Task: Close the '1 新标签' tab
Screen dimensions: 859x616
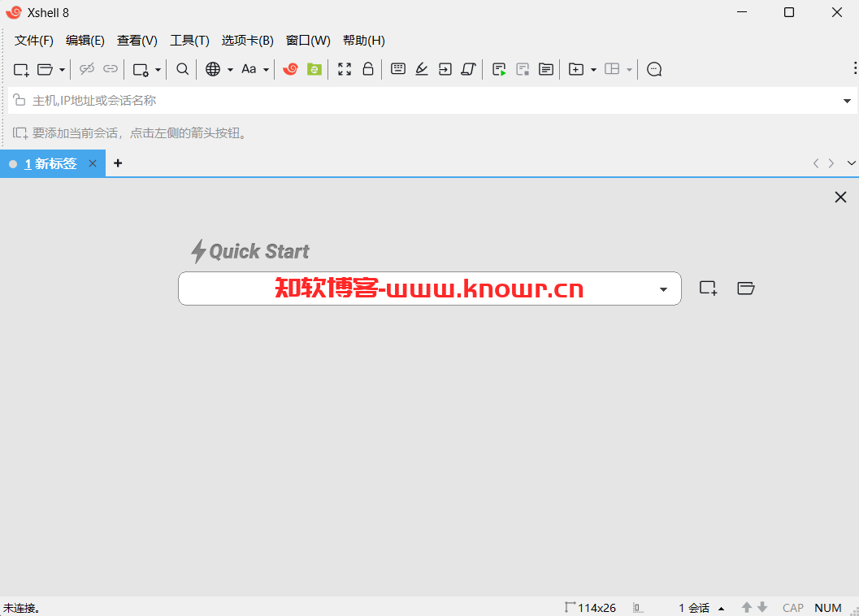Action: click(93, 163)
